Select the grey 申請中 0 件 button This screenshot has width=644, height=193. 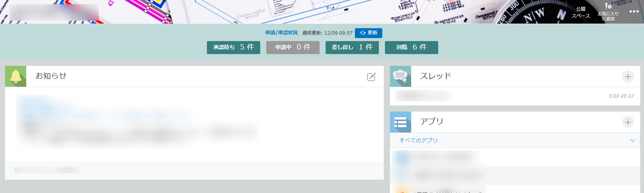click(x=293, y=47)
